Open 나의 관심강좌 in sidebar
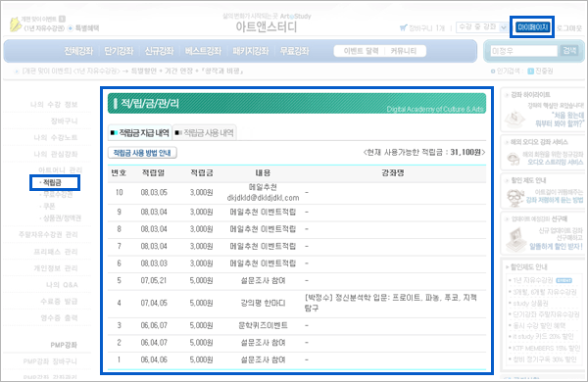The height and width of the screenshot is (382, 588). point(56,154)
